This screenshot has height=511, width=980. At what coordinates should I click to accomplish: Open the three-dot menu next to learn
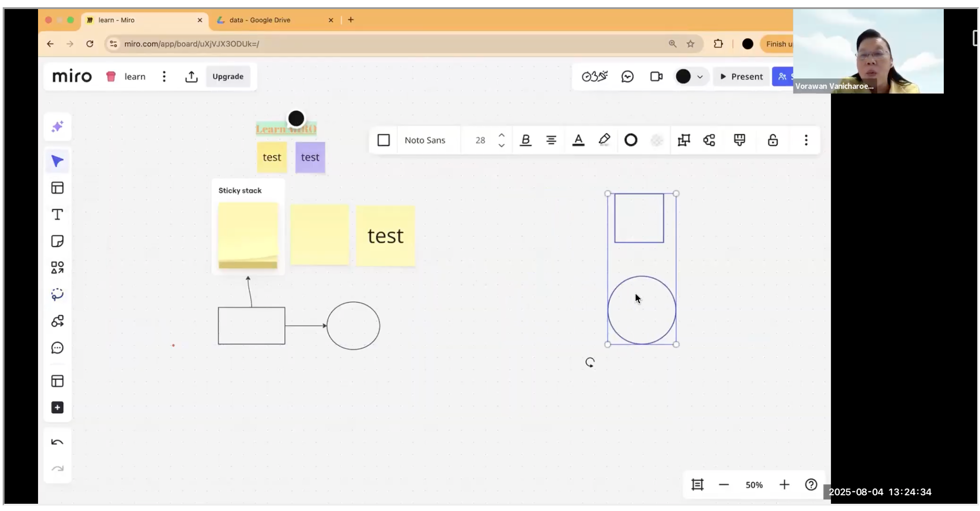pyautogui.click(x=164, y=77)
